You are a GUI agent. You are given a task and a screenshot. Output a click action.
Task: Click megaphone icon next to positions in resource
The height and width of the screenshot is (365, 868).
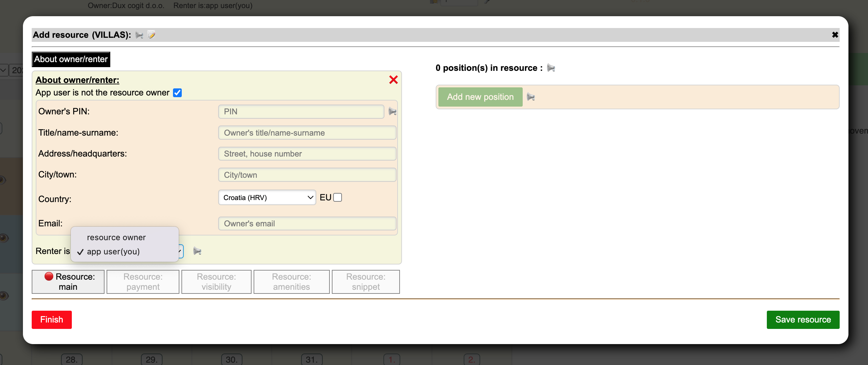coord(551,68)
